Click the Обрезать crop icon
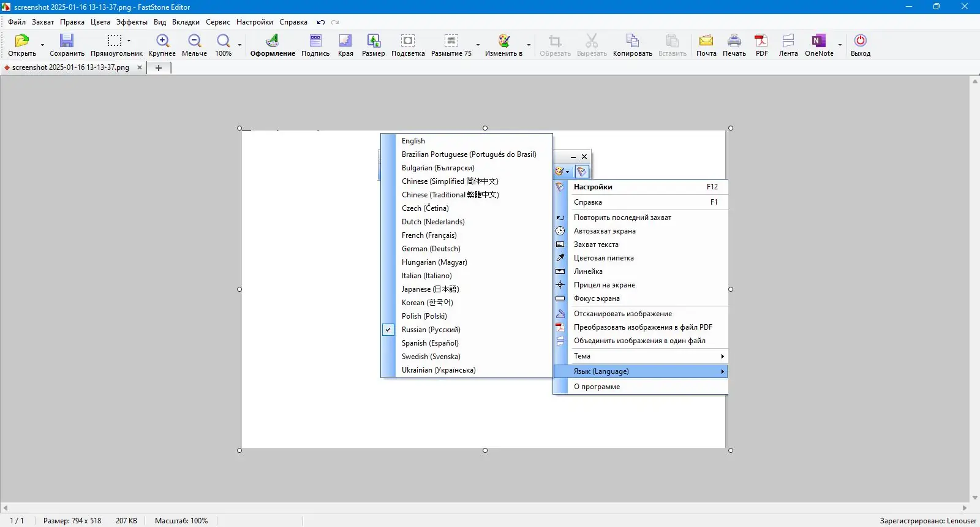The width and height of the screenshot is (980, 527). pos(555,41)
